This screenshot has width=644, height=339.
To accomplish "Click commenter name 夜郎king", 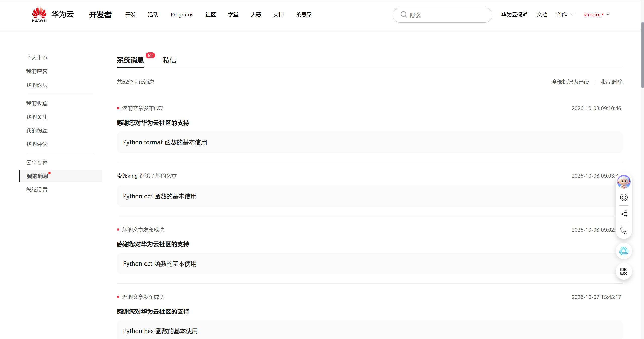I will point(127,176).
